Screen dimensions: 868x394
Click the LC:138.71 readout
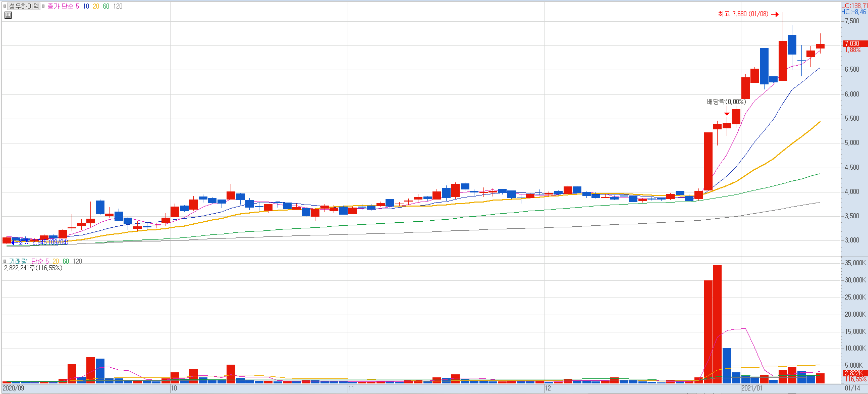tap(854, 6)
